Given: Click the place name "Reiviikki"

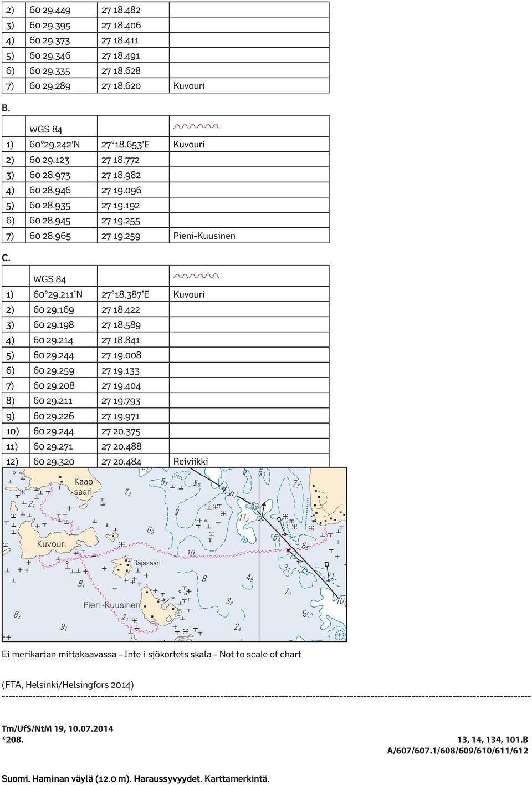Looking at the screenshot, I should point(191,462).
